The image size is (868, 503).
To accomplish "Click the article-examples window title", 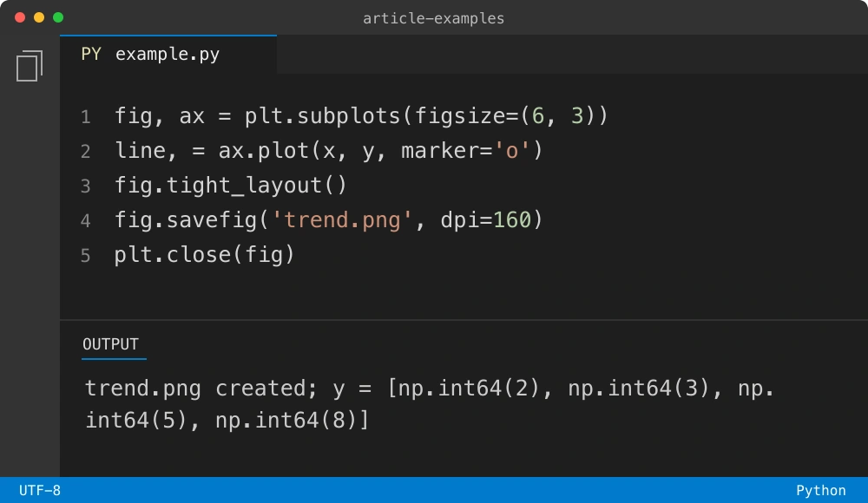I will point(433,18).
